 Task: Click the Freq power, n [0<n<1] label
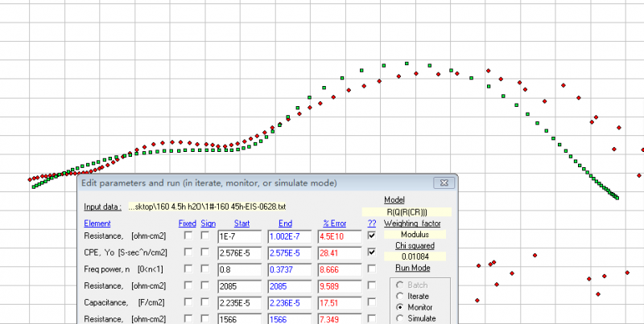pyautogui.click(x=123, y=269)
